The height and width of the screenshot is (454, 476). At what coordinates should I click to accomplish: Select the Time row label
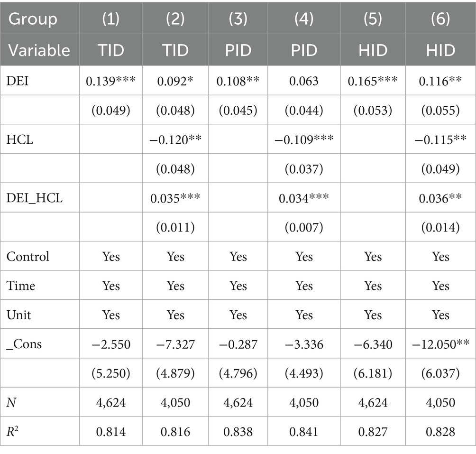pos(21,286)
